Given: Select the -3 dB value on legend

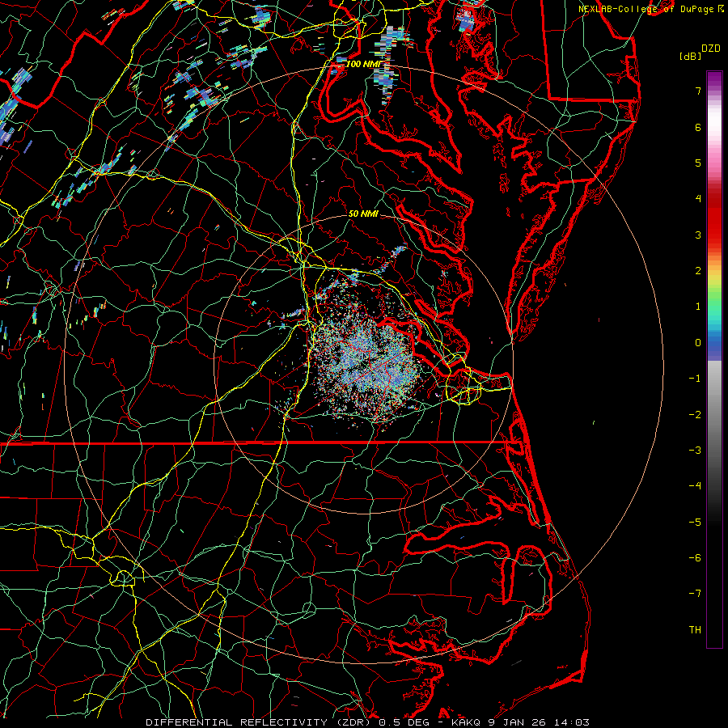Looking at the screenshot, I should (695, 451).
